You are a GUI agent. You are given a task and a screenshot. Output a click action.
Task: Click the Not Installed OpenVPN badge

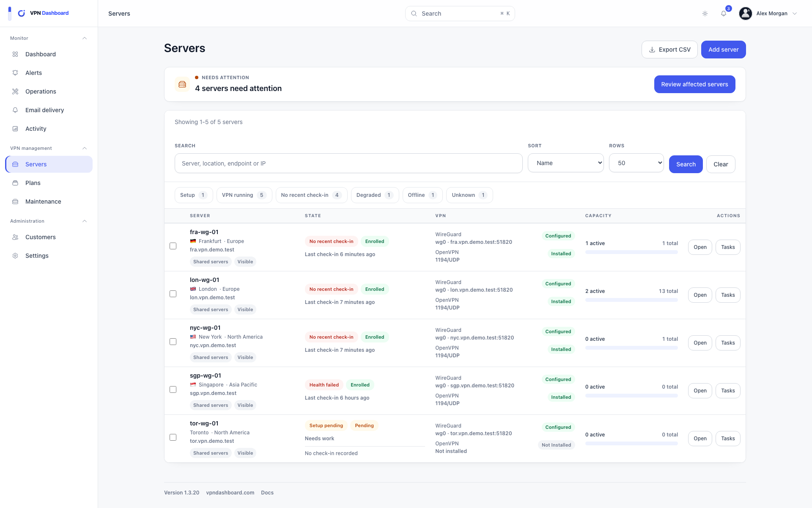(556, 445)
